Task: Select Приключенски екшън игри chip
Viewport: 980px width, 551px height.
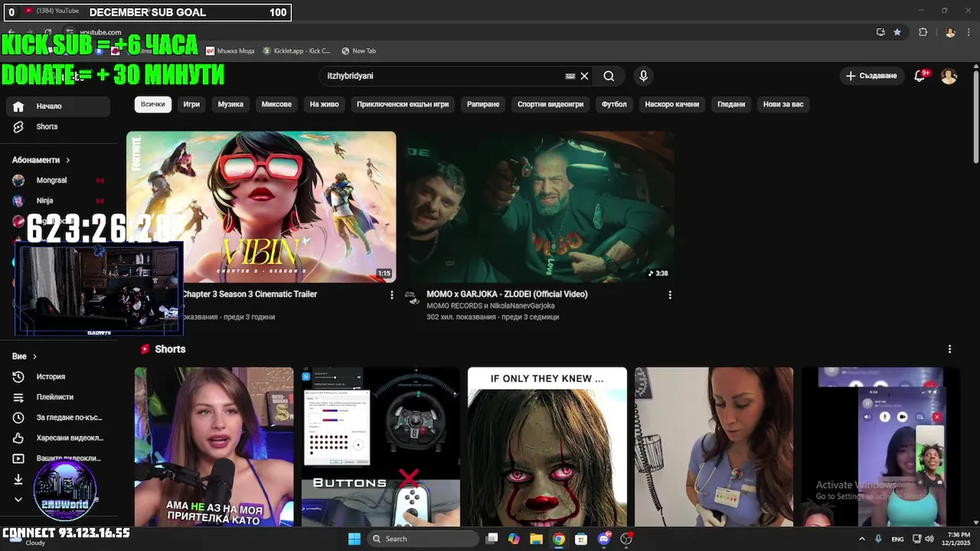Action: 403,104
